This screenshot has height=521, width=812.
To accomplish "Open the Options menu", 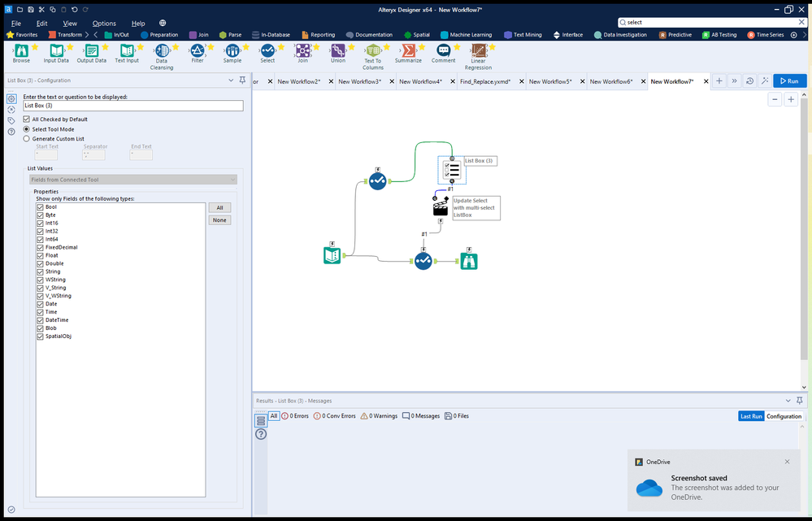I will (104, 24).
